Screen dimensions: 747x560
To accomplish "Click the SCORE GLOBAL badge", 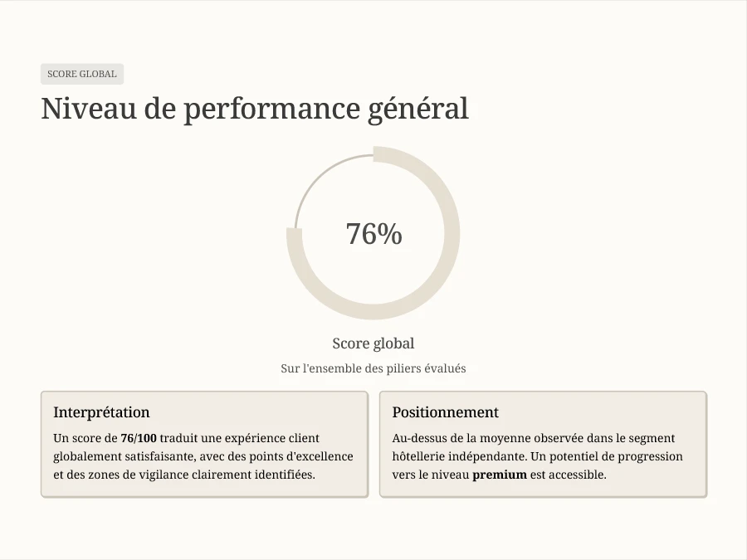I will click(x=82, y=74).
